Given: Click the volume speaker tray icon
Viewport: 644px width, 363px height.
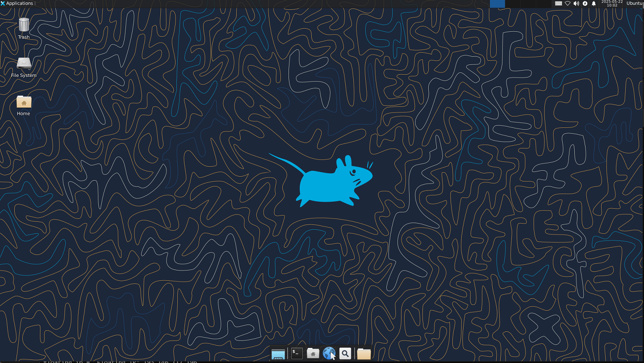Looking at the screenshot, I should (x=576, y=4).
